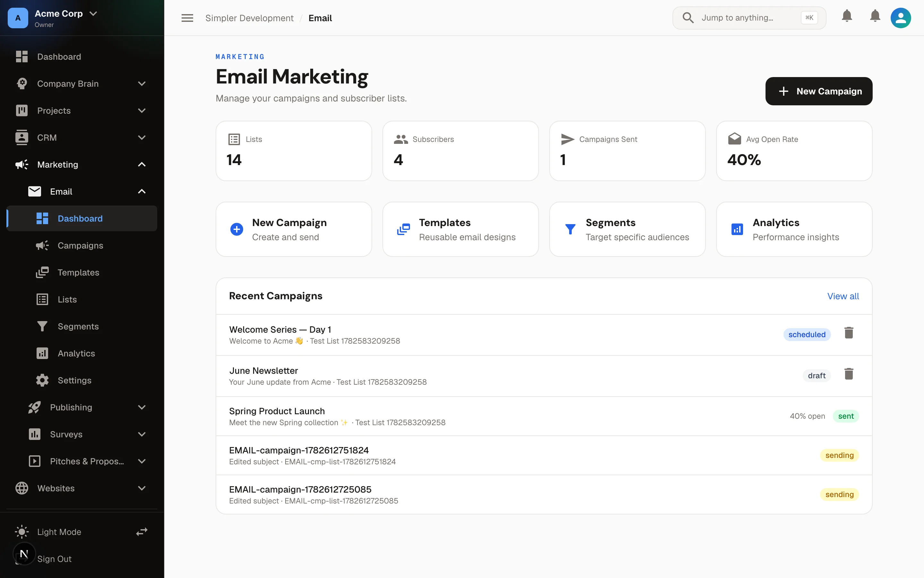This screenshot has height=578, width=924.
Task: Click the Campaigns megaphone icon in submenu
Action: pos(42,245)
